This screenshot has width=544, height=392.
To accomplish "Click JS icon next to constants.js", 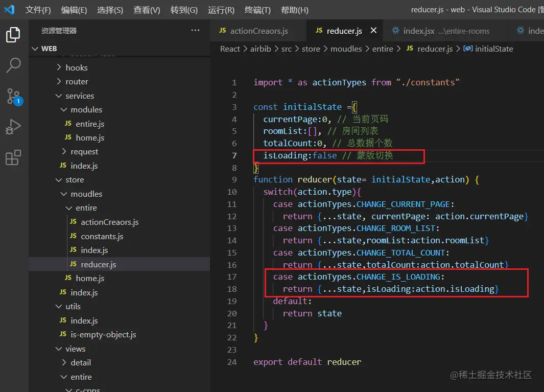I will (73, 236).
